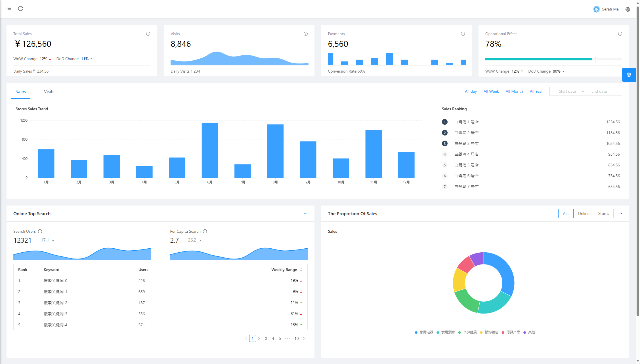
Task: Click the Per Capita Search info icon
Action: point(205,231)
